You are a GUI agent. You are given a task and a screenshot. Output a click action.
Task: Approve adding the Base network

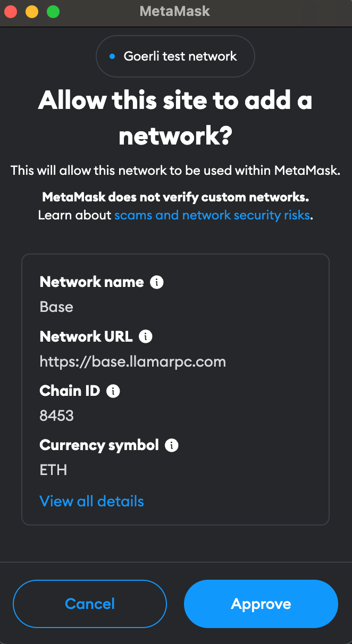[261, 604]
